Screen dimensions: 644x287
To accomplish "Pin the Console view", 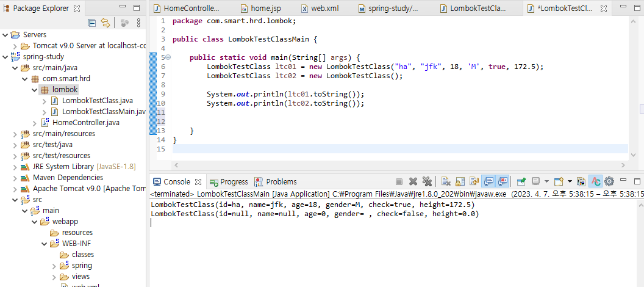I will (x=521, y=181).
